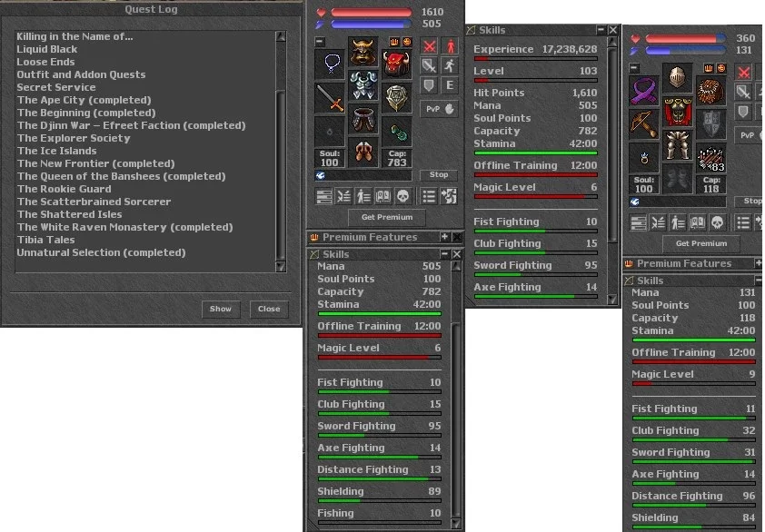Open the brown fur backpack

[710, 90]
